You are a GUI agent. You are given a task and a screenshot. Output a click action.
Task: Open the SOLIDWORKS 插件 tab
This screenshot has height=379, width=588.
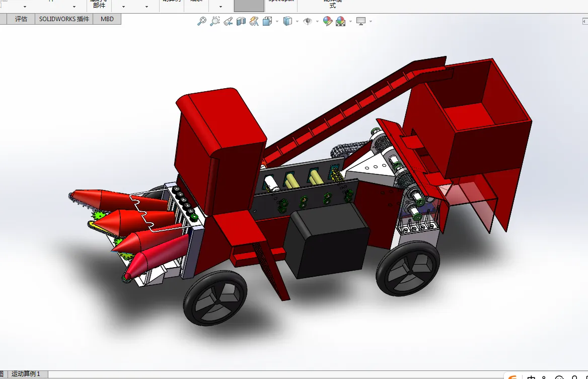[x=64, y=19]
